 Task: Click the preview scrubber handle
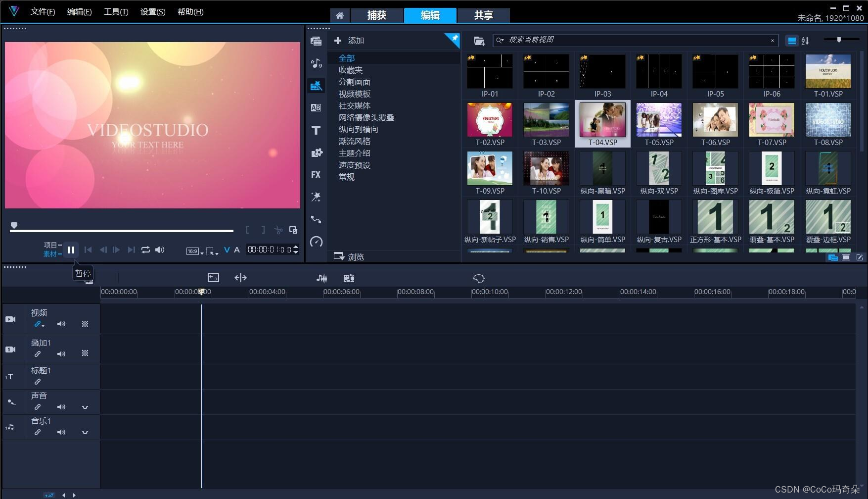[14, 226]
